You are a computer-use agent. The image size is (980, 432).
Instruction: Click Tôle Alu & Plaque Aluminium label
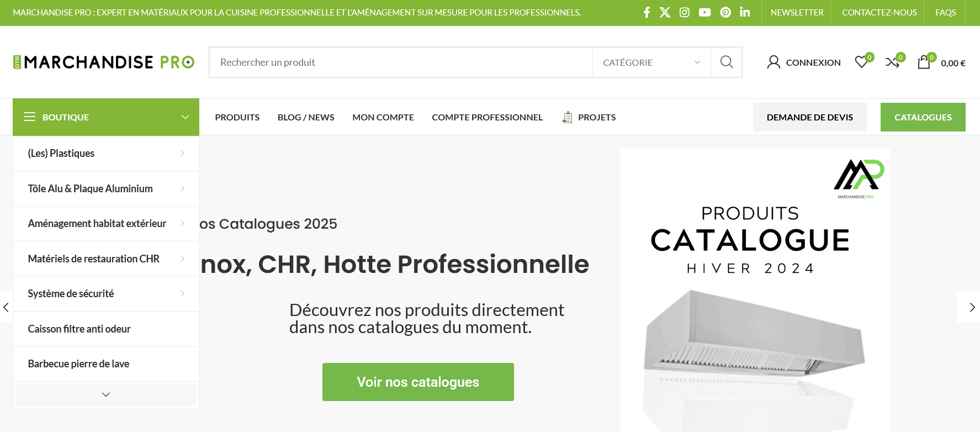tap(90, 188)
